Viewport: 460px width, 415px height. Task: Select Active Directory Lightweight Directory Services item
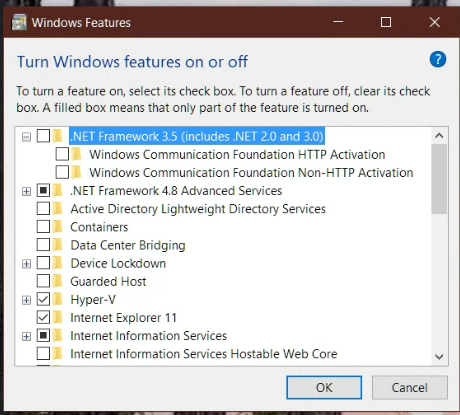(198, 209)
